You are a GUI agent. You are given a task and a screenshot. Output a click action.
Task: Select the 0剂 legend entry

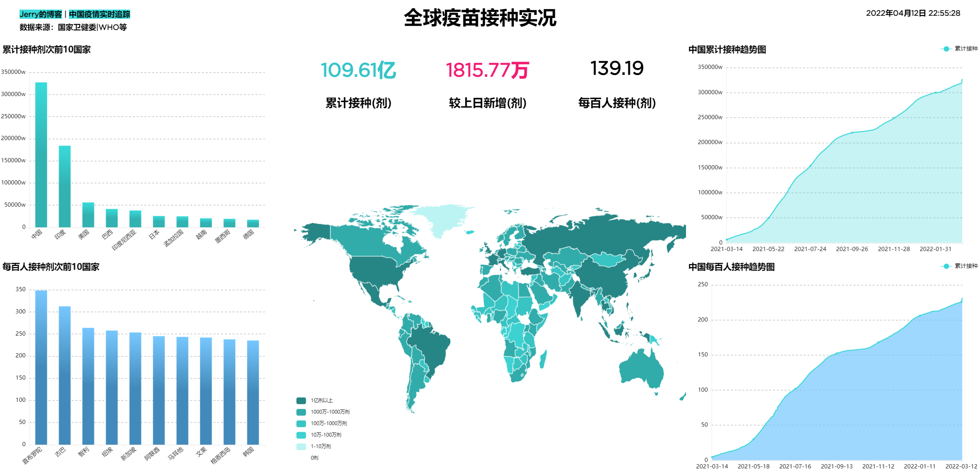tap(314, 458)
